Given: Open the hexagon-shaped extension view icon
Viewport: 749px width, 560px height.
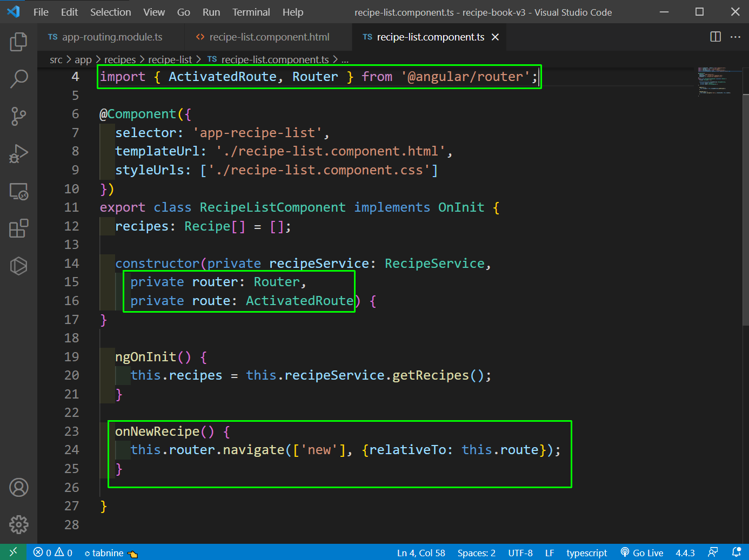Looking at the screenshot, I should click(x=18, y=266).
